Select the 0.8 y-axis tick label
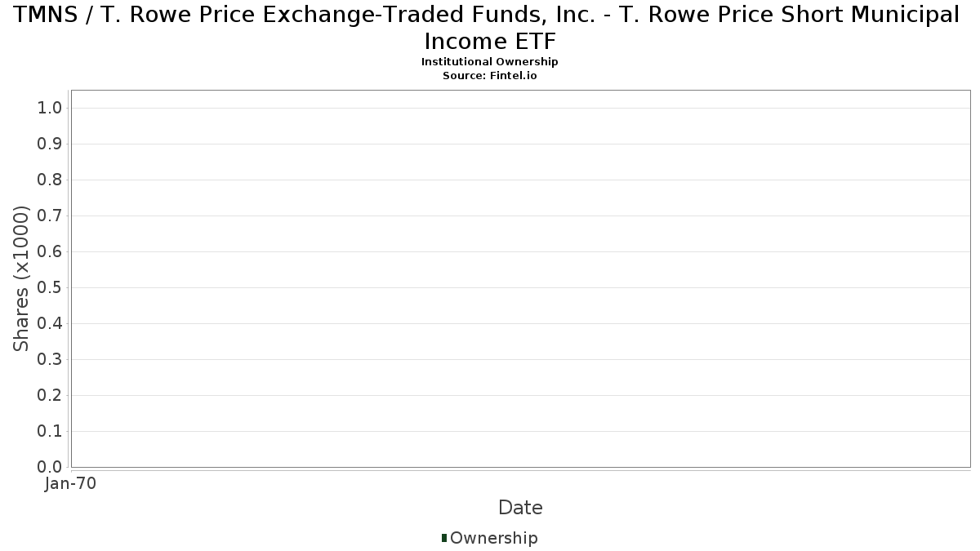The width and height of the screenshot is (980, 551). tap(50, 180)
